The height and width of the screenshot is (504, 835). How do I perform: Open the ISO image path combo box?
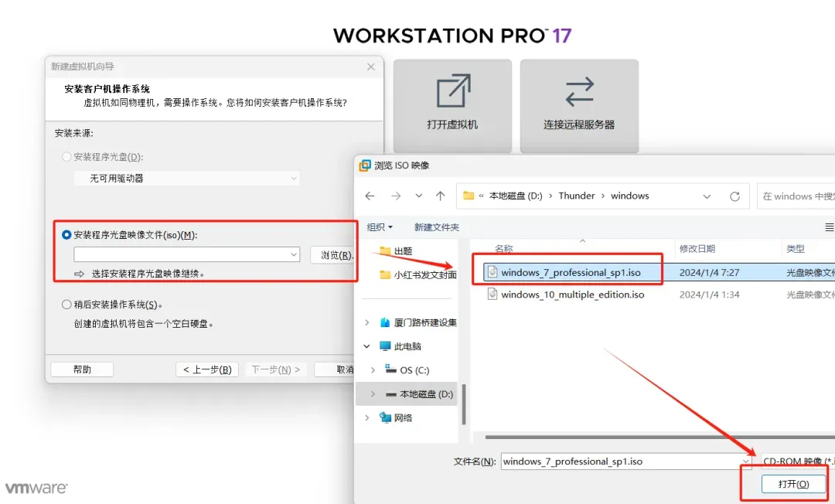click(186, 254)
